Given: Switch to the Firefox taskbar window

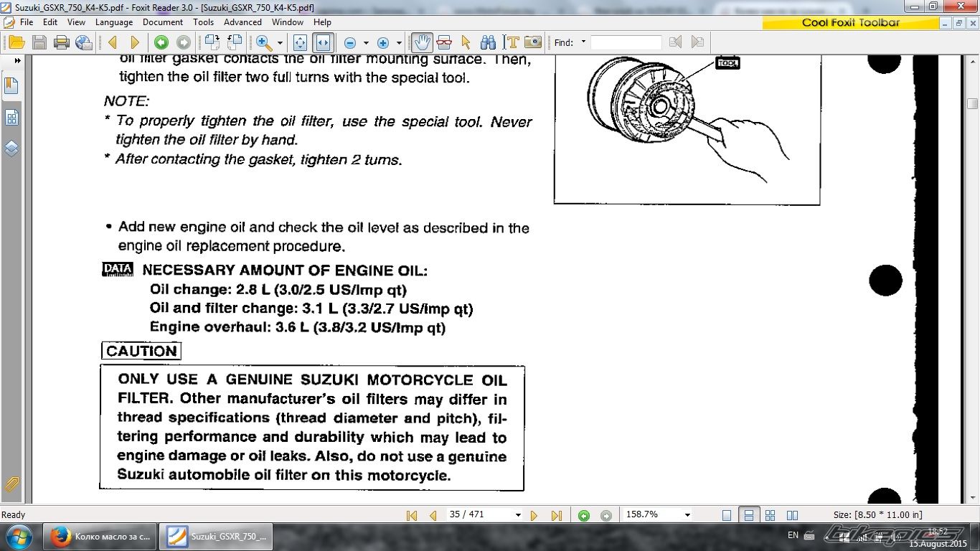Looking at the screenshot, I should (x=100, y=536).
